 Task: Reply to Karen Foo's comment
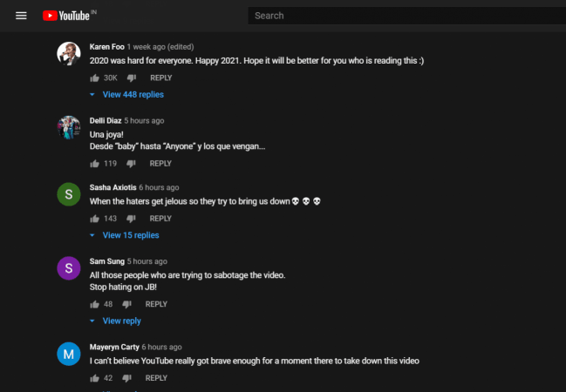tap(160, 78)
